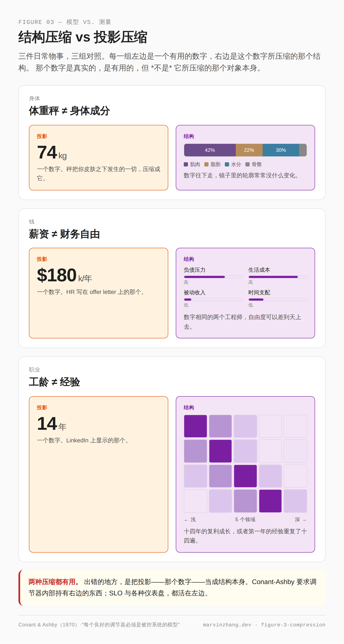This screenshot has width=344, height=644.
Task: Click the 钱 section label
Action: pos(31,222)
